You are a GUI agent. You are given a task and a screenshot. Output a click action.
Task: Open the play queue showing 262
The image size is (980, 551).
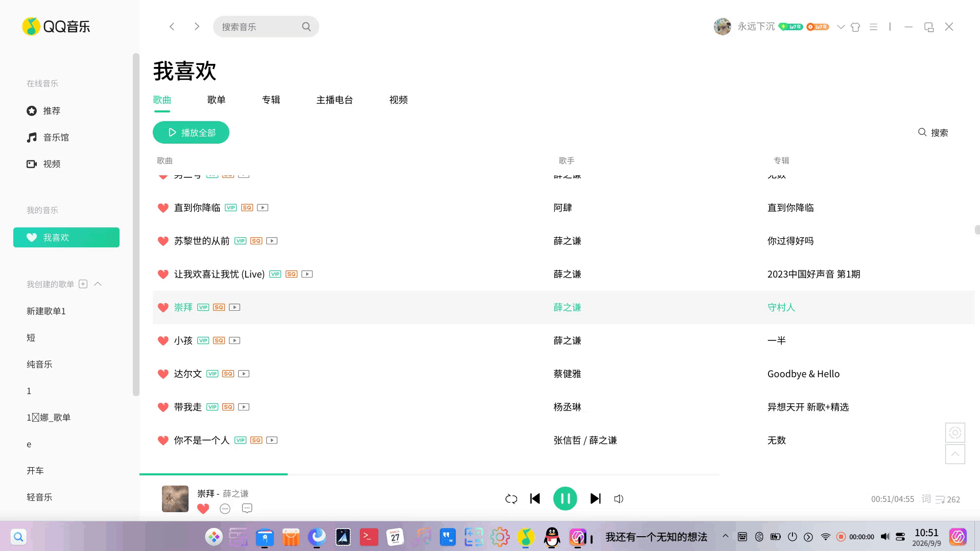(948, 499)
